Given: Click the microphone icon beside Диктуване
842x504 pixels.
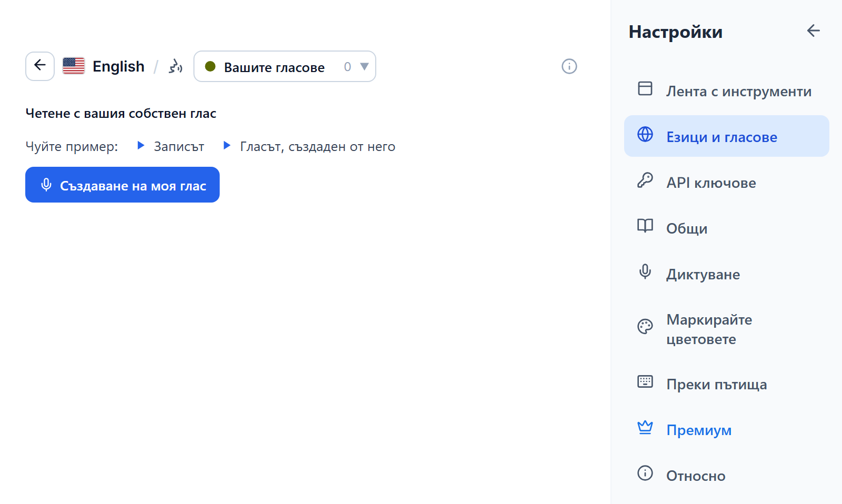Looking at the screenshot, I should tap(645, 271).
